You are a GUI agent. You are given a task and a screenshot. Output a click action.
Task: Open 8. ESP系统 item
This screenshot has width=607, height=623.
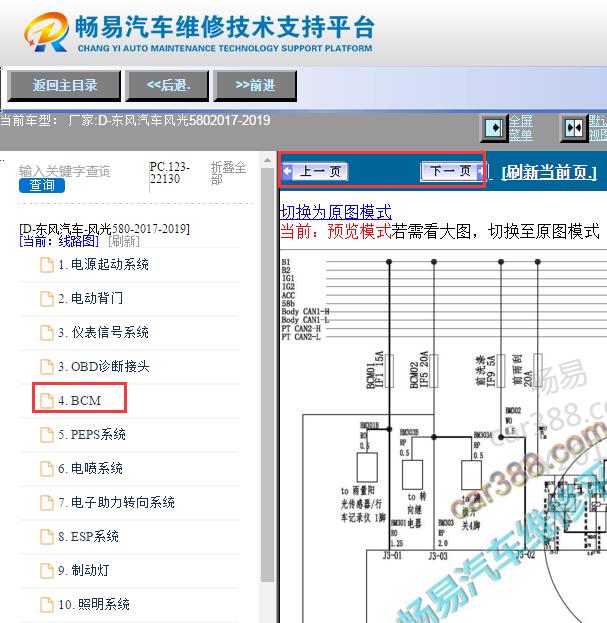point(88,536)
